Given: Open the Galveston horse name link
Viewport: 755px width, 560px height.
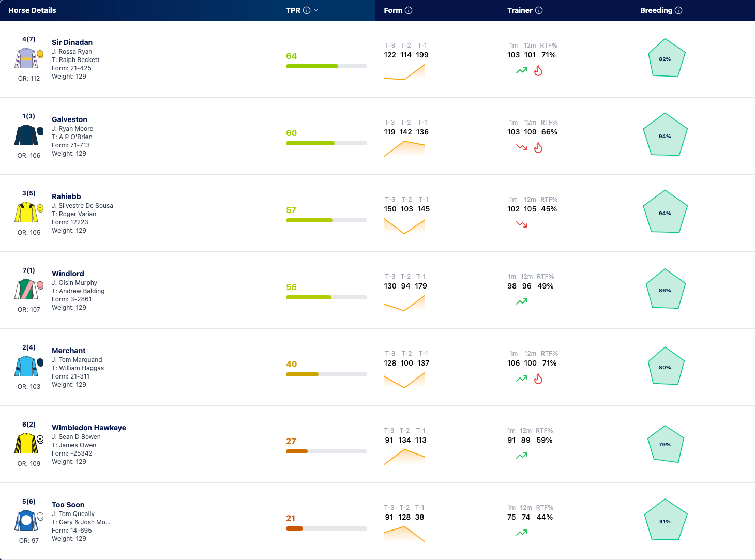Looking at the screenshot, I should coord(69,119).
